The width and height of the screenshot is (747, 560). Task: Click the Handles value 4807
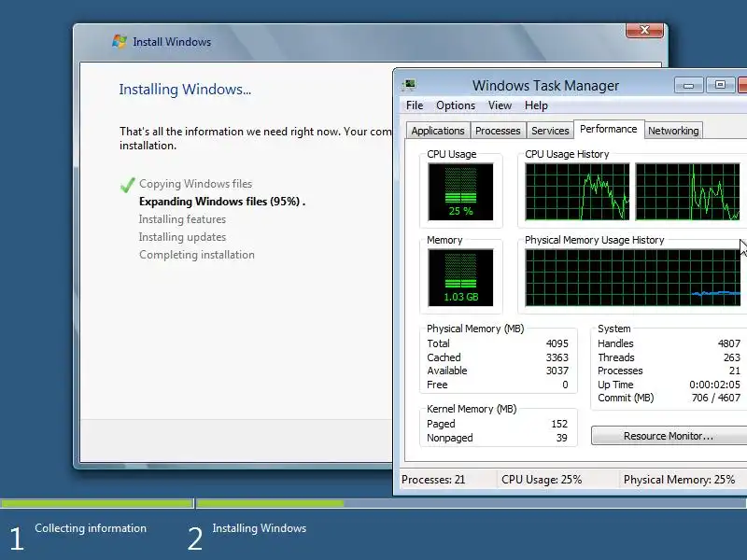729,343
